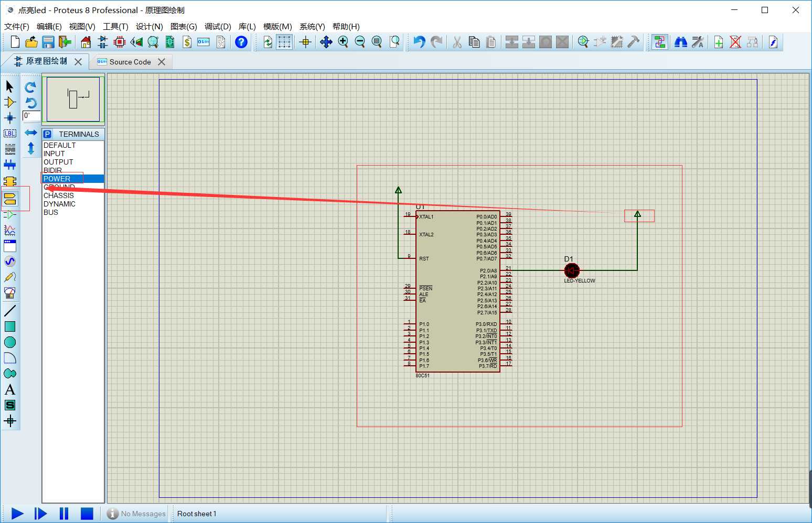Select the 2D marker crosshair tool

9,421
